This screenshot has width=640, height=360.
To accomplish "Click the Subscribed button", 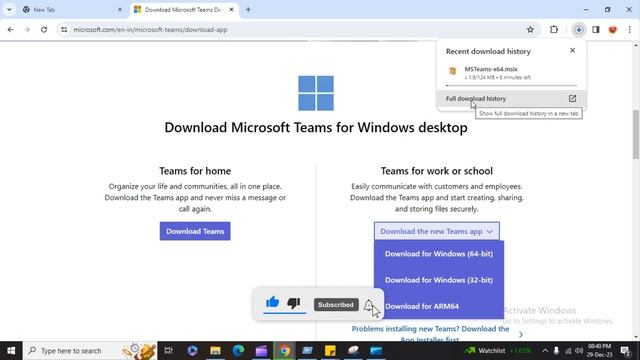I will [x=336, y=305].
